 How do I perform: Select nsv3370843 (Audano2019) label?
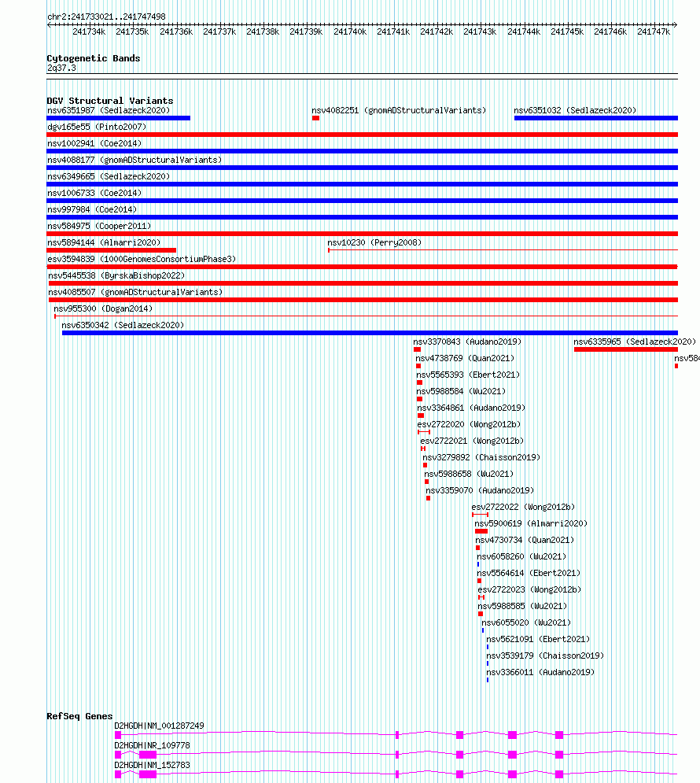click(x=467, y=342)
